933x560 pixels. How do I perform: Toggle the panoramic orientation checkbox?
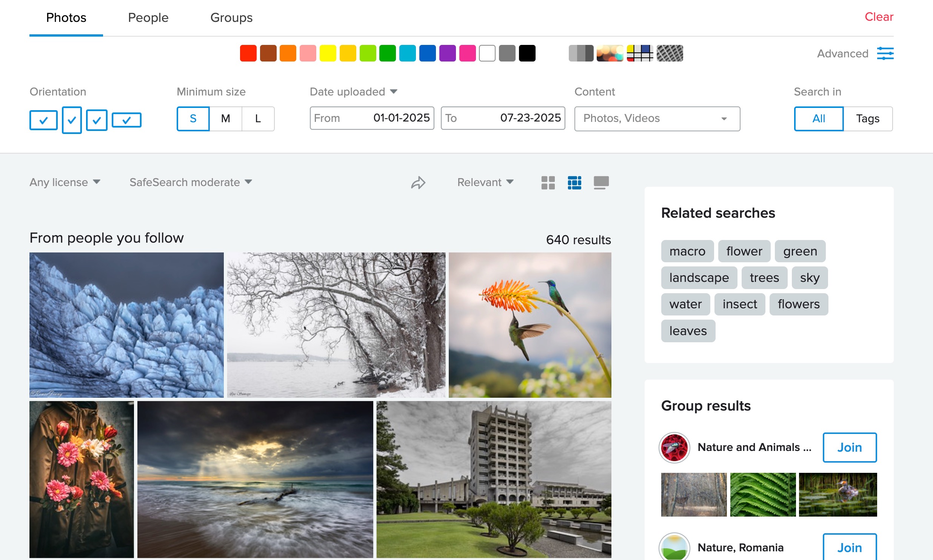[x=127, y=120]
